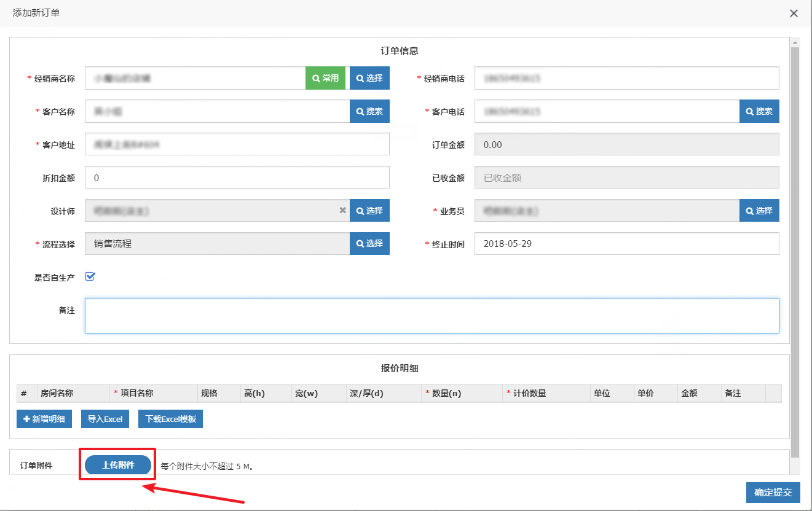Clear the designer field with X icon
This screenshot has width=812, height=511.
click(x=343, y=210)
